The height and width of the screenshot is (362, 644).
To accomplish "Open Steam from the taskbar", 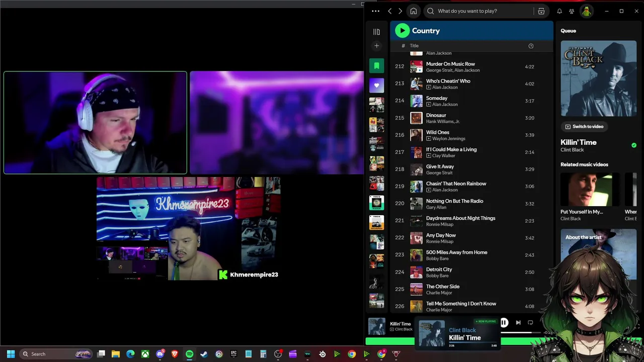I will click(x=204, y=354).
